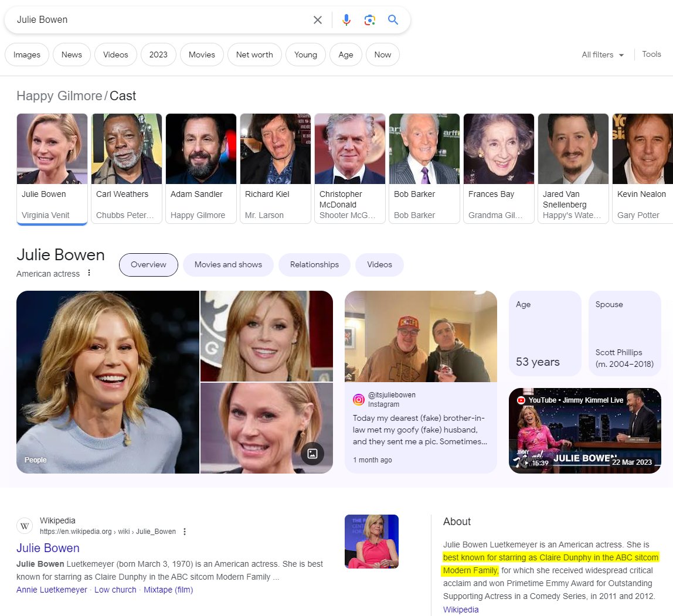The height and width of the screenshot is (616, 673).
Task: Open the three-dot menu beside American actress
Action: pos(89,273)
